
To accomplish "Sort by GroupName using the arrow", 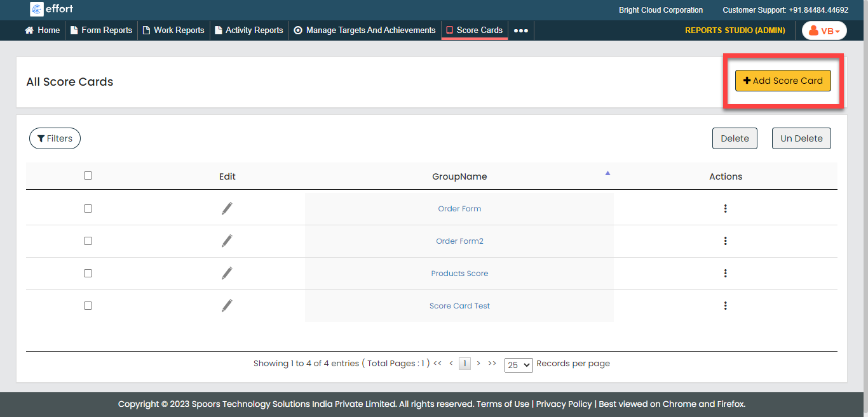I will 607,173.
